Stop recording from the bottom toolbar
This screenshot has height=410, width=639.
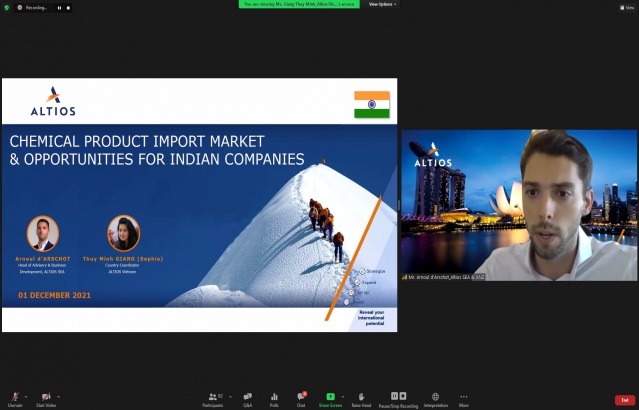pos(403,396)
